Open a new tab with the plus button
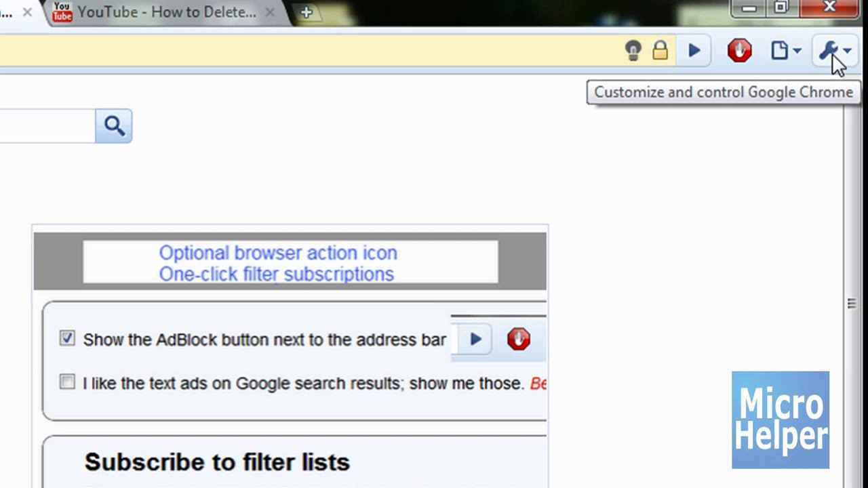The width and height of the screenshot is (868, 488). (306, 12)
